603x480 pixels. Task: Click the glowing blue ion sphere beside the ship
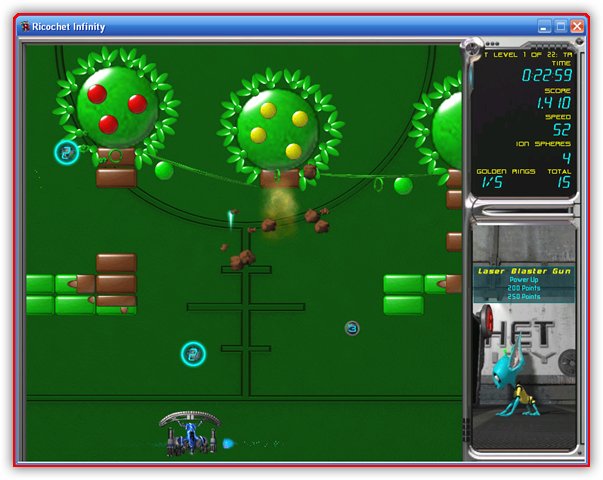tap(228, 443)
